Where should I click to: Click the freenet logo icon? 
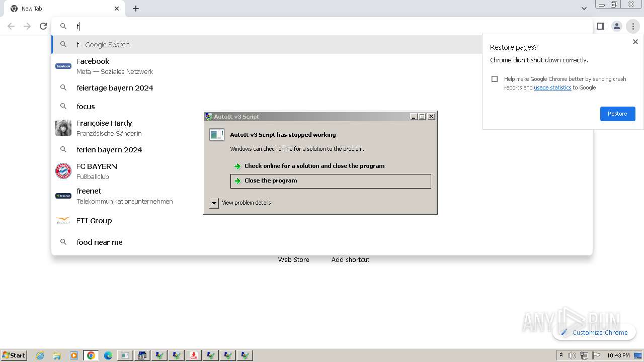point(63,196)
